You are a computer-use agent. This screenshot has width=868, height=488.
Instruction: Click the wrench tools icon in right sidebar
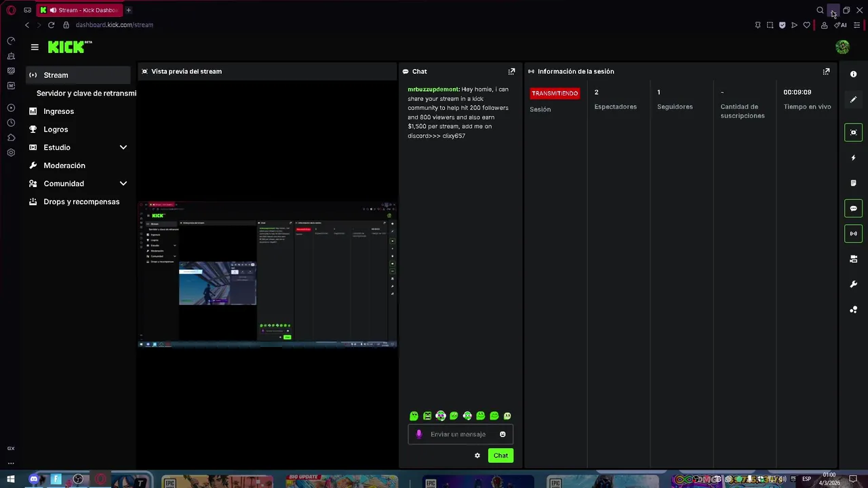tap(853, 284)
